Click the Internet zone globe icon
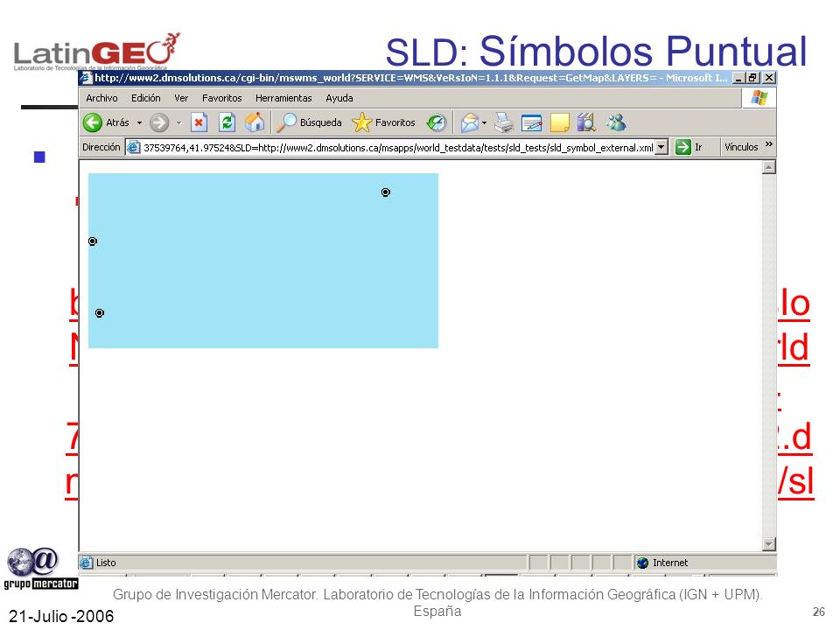 (x=643, y=563)
